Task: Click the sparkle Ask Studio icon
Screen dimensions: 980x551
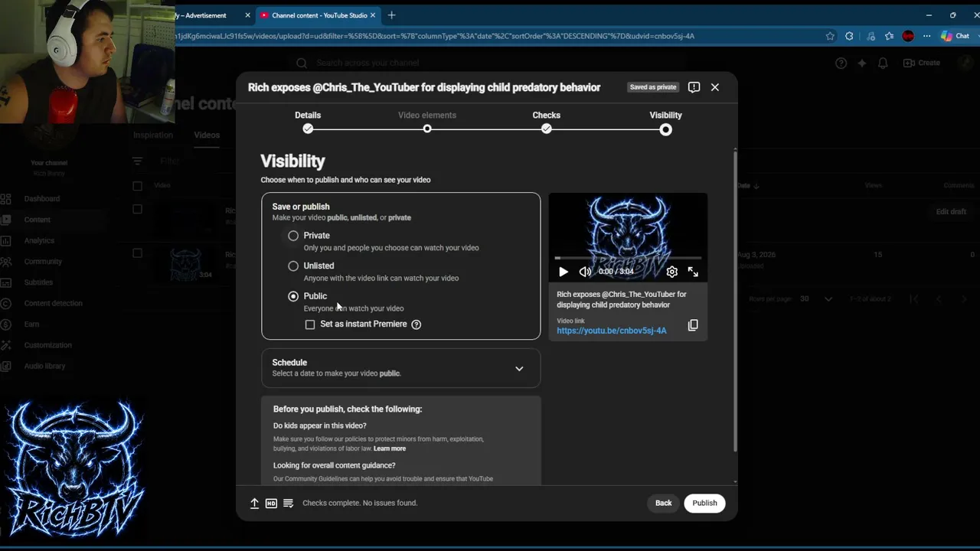Action: [x=862, y=63]
